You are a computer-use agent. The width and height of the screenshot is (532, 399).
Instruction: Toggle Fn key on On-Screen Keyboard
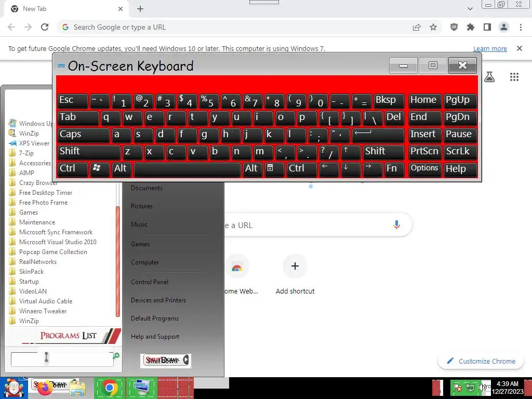[x=395, y=169]
